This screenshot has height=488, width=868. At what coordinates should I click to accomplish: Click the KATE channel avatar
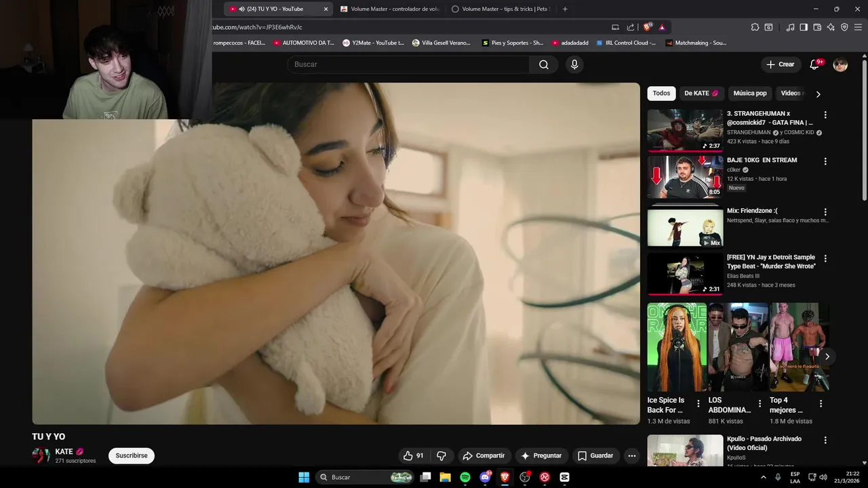41,455
